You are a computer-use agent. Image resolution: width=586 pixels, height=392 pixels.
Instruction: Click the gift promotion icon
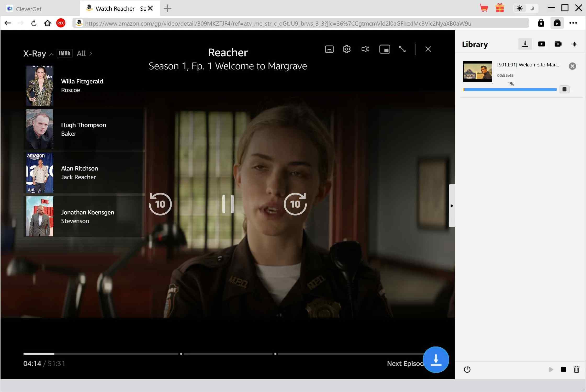pyautogui.click(x=500, y=8)
